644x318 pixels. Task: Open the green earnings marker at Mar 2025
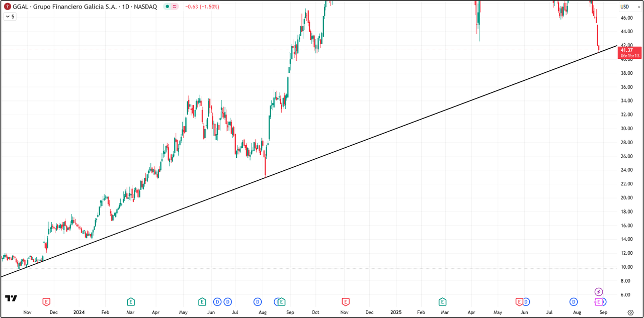pyautogui.click(x=442, y=302)
